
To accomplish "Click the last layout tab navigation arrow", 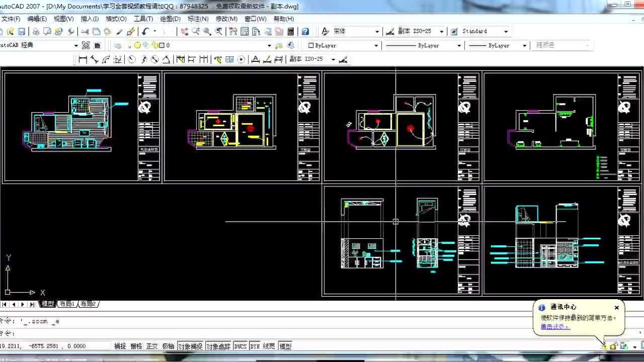I will tap(32, 304).
